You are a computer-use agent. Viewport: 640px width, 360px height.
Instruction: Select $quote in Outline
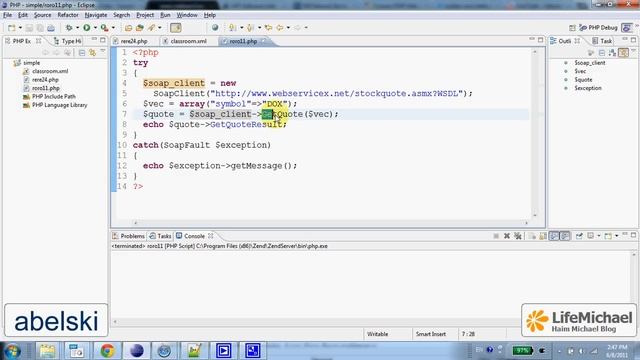583,80
